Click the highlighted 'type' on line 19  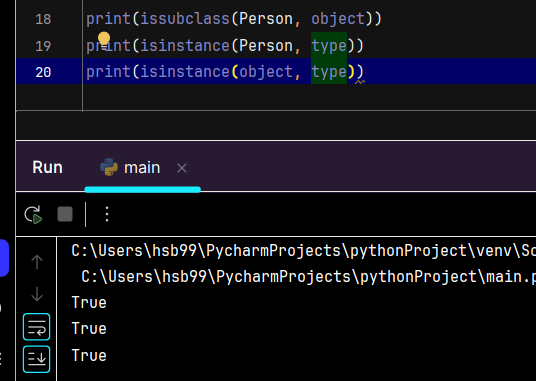(329, 45)
